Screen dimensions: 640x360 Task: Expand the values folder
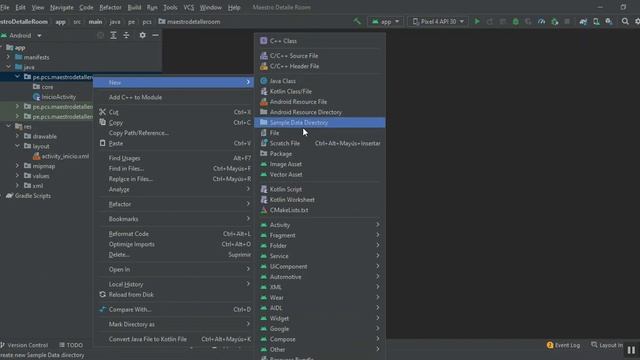pyautogui.click(x=17, y=176)
